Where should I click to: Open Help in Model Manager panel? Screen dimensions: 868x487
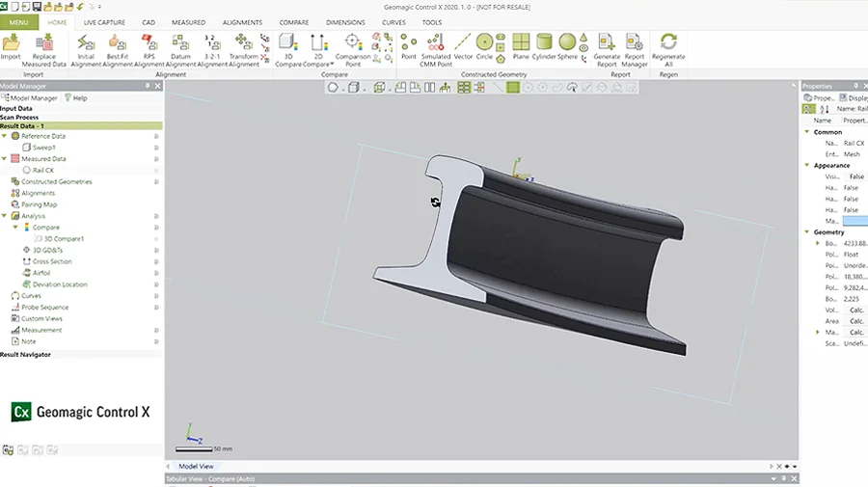coord(75,97)
